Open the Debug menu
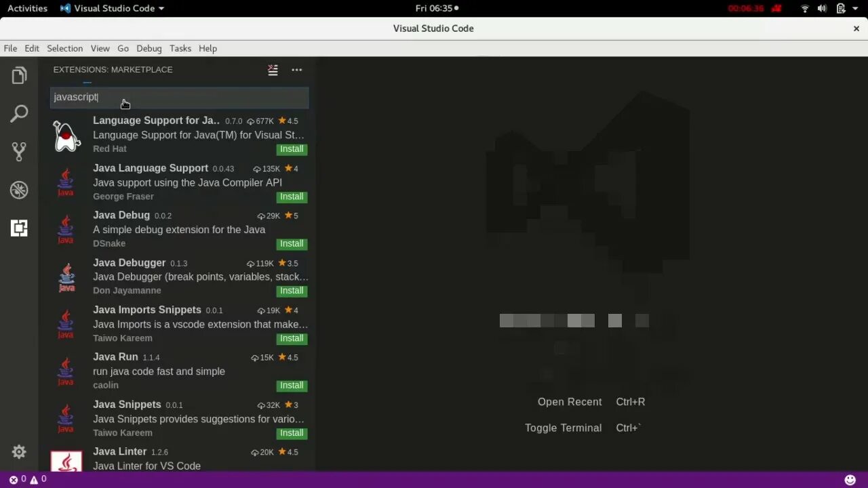 click(149, 48)
